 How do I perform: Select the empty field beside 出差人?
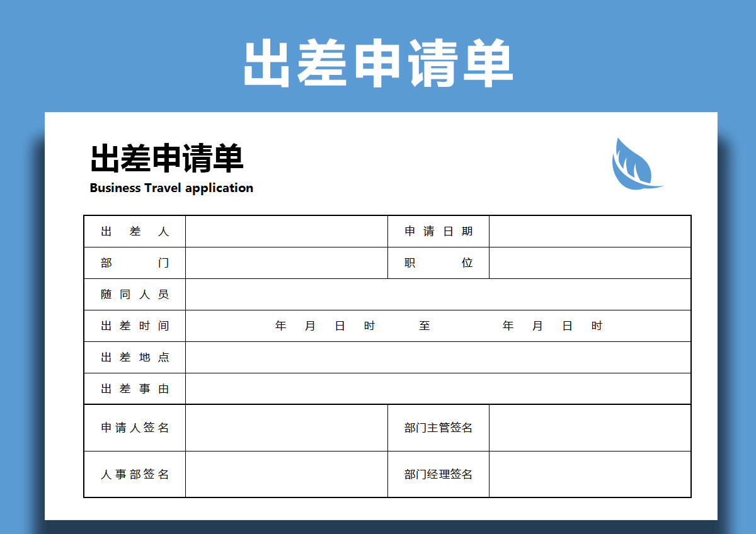pyautogui.click(x=286, y=232)
